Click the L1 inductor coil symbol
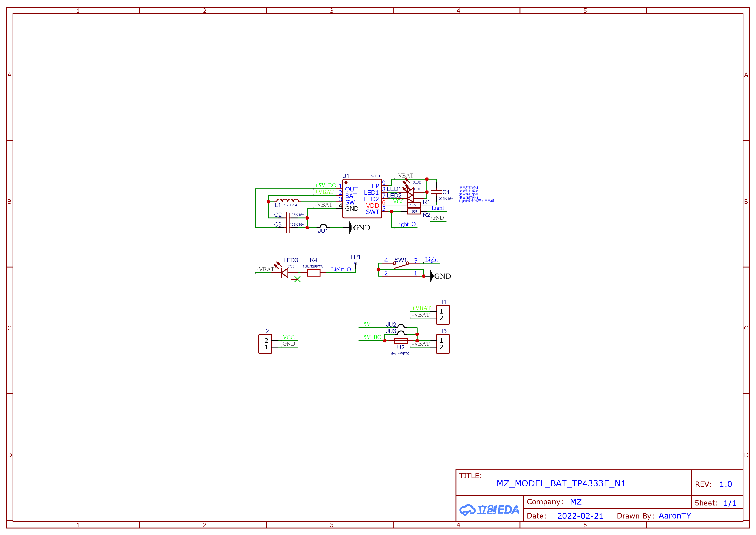The width and height of the screenshot is (756, 535). pyautogui.click(x=287, y=200)
